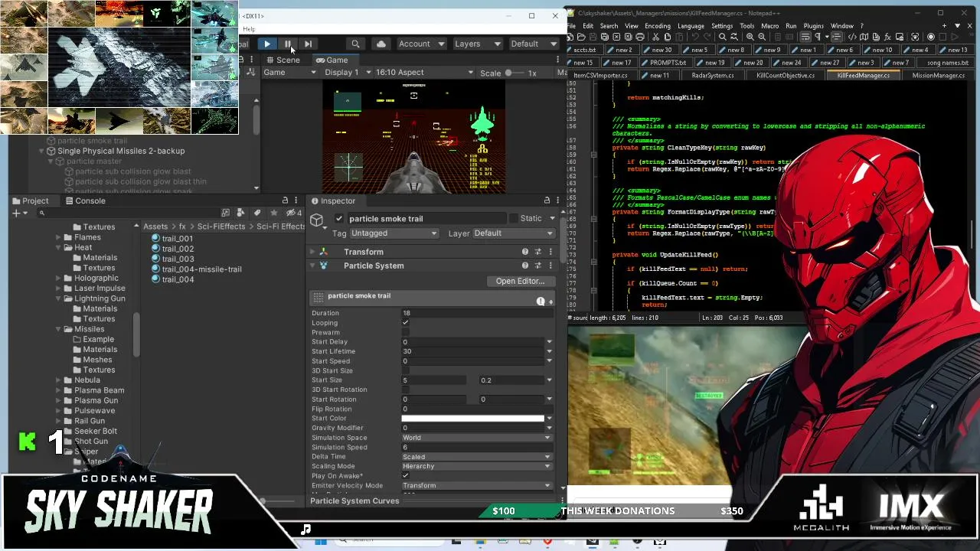Toggle the particle smoke trail active checkbox
The height and width of the screenshot is (551, 980).
point(339,219)
